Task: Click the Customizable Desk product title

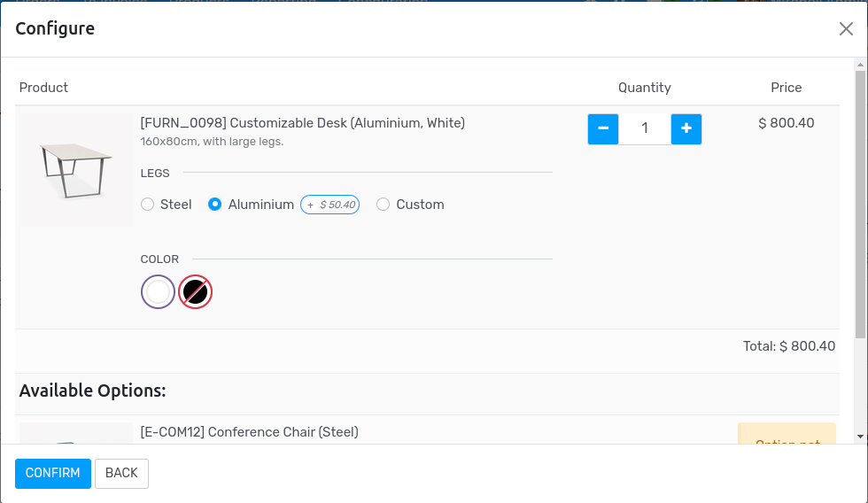Action: 302,123
